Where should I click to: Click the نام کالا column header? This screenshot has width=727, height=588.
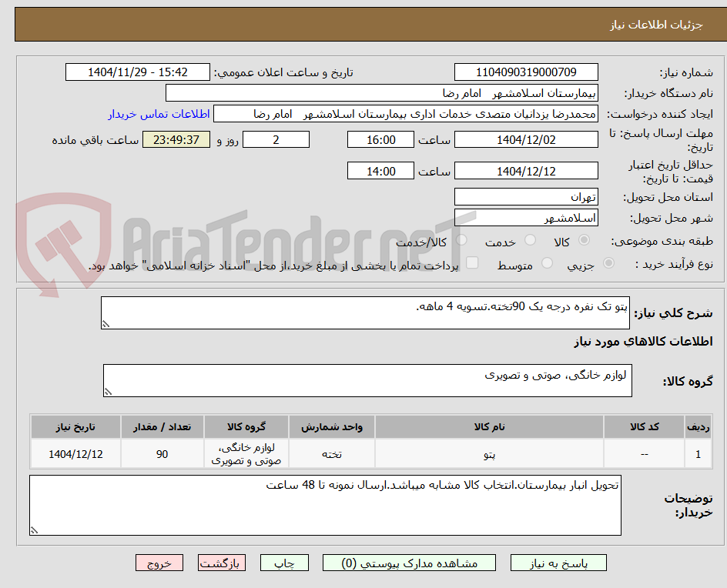coord(489,426)
